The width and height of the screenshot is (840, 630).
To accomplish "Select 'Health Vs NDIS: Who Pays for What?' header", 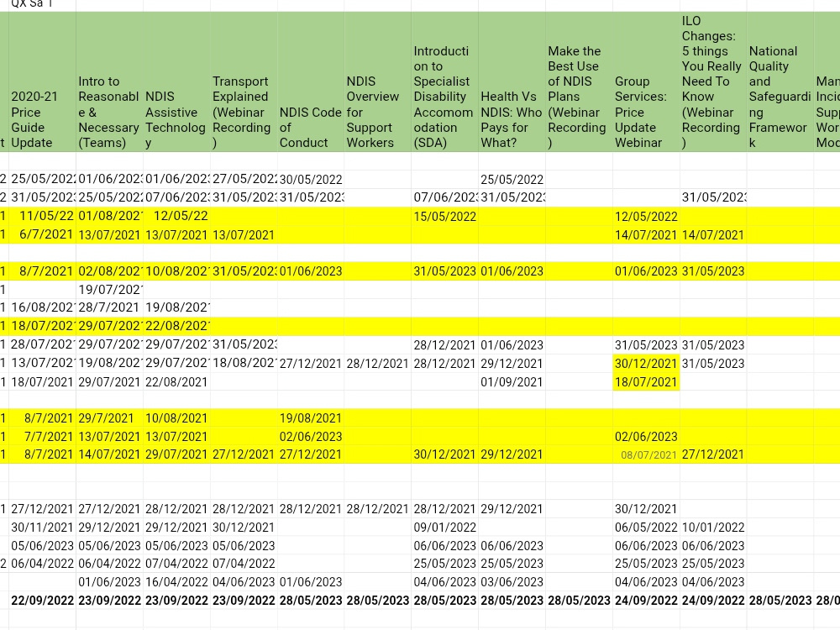I will 512,82.
